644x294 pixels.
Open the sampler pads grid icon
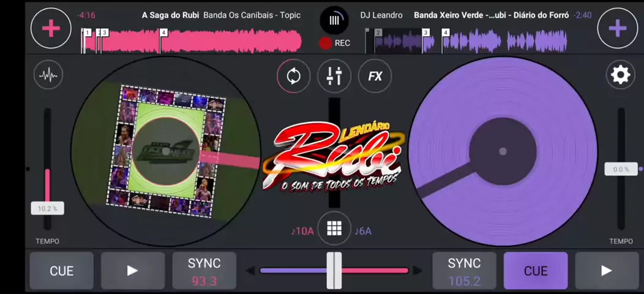click(x=334, y=228)
